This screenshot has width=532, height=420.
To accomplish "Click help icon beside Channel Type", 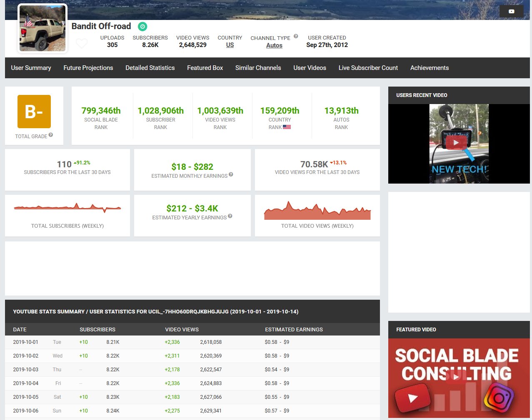I will [296, 36].
